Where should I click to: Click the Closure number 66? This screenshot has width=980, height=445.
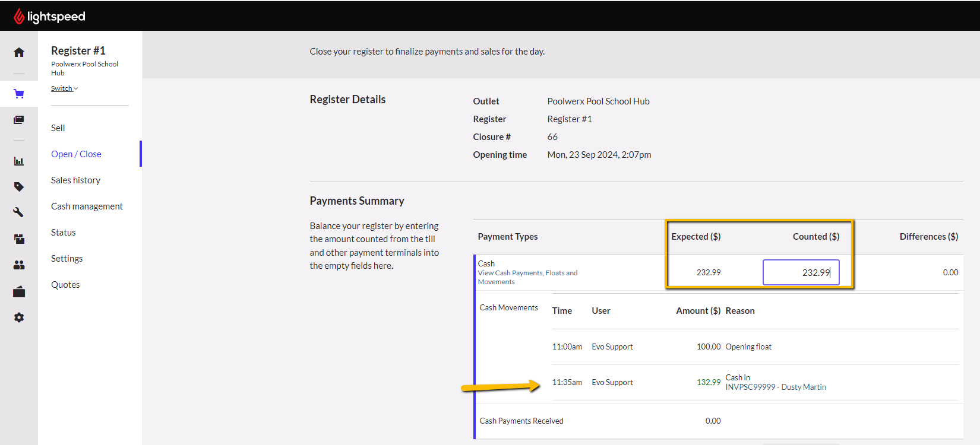pos(552,137)
